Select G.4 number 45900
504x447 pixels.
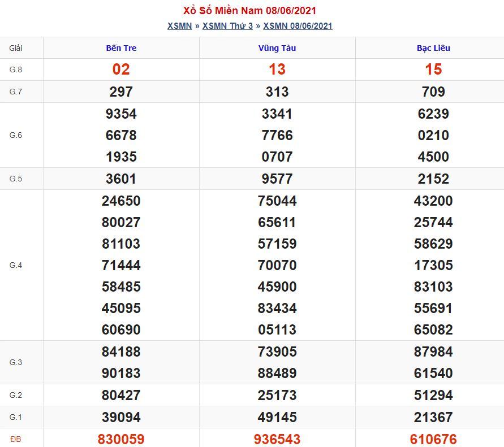pyautogui.click(x=277, y=287)
